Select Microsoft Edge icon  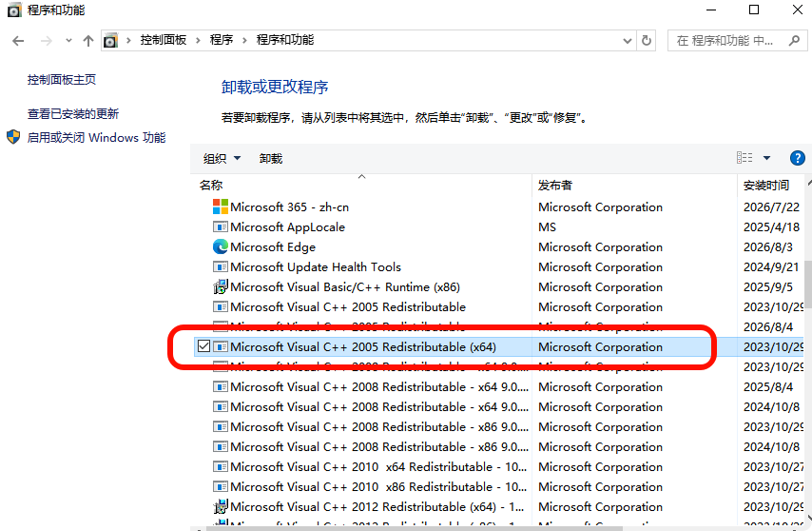(221, 246)
